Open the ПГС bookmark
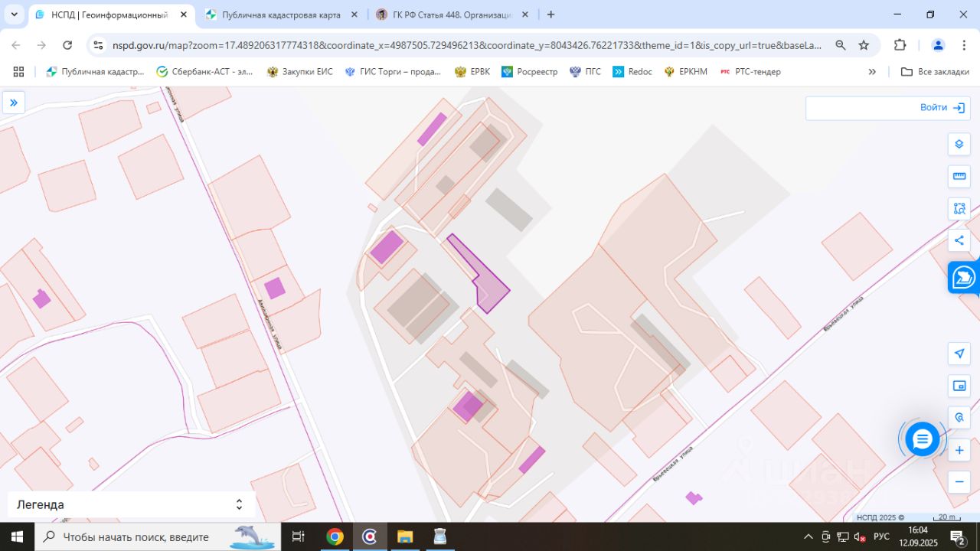The width and height of the screenshot is (980, 551). coord(585,71)
